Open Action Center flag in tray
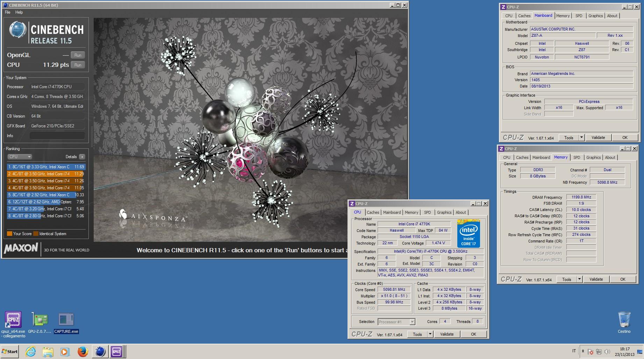 (x=591, y=352)
